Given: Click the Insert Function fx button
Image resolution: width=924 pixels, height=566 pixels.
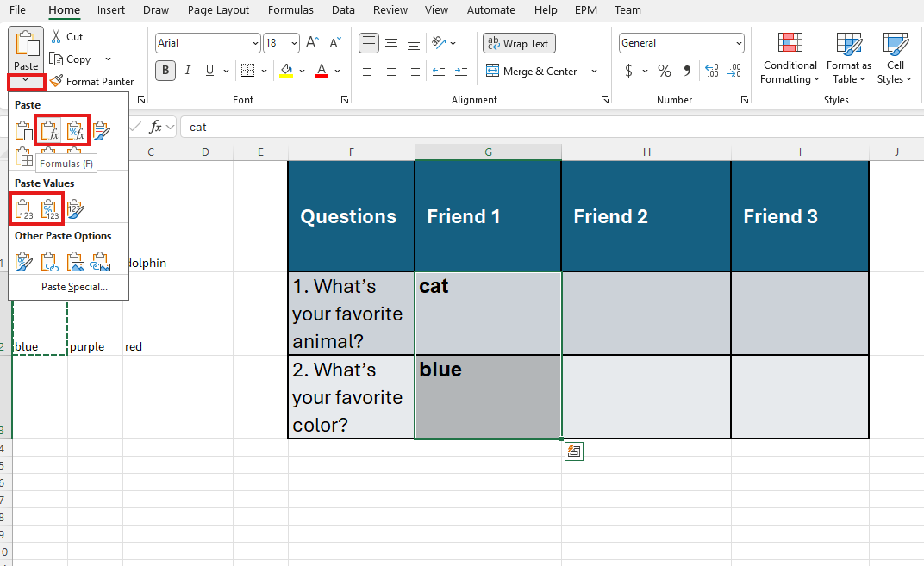Looking at the screenshot, I should 155,127.
